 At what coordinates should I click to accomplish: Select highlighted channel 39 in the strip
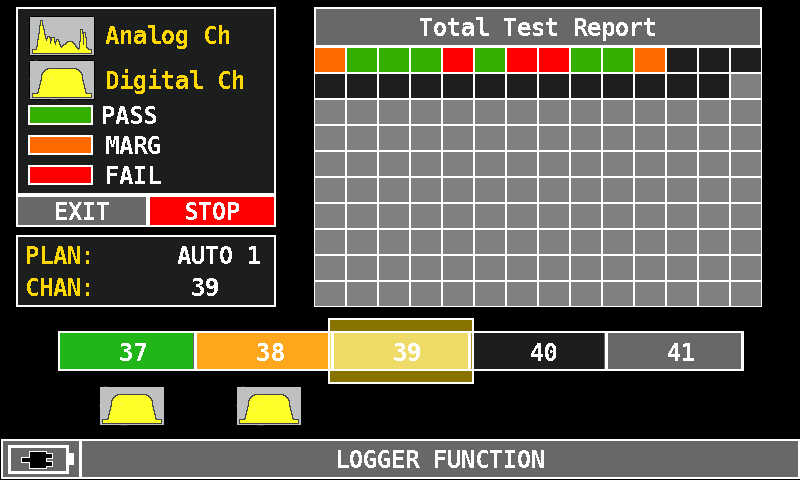401,351
